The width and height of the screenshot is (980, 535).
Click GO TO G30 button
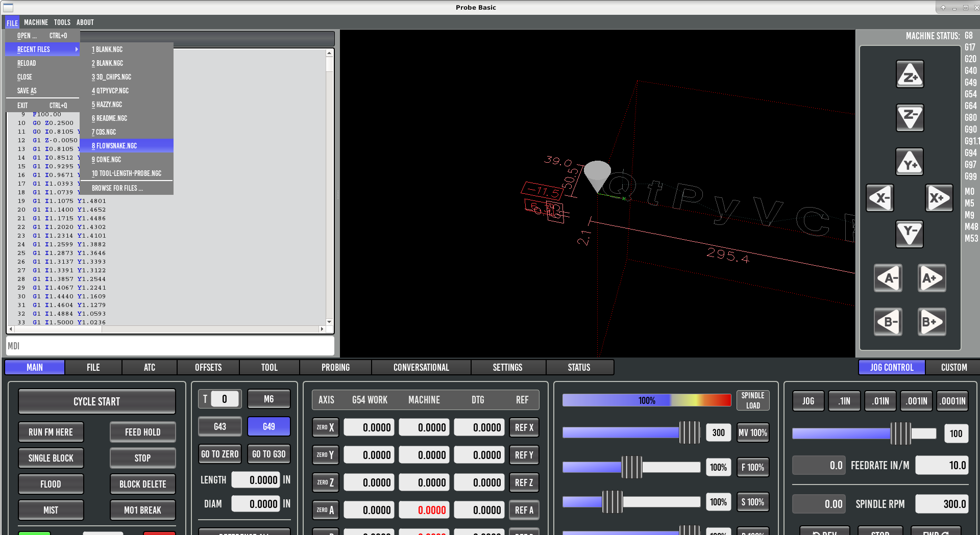pyautogui.click(x=269, y=454)
